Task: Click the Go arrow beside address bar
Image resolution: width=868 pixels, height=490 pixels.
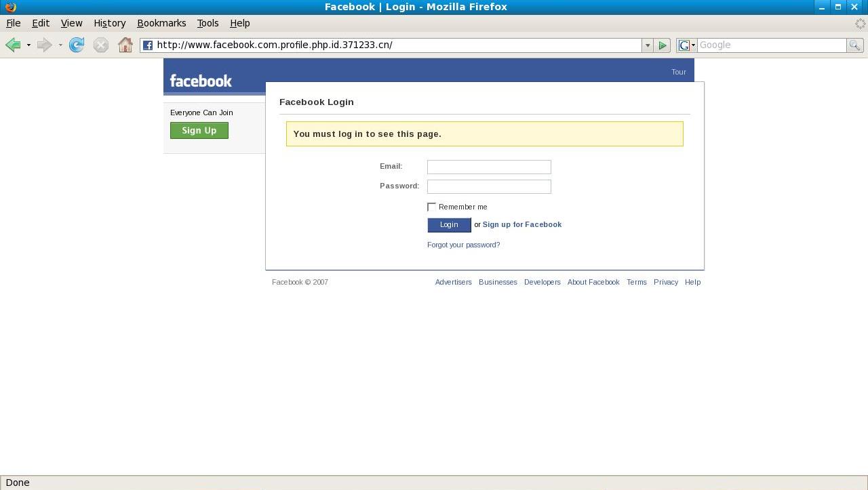Action: (x=663, y=45)
